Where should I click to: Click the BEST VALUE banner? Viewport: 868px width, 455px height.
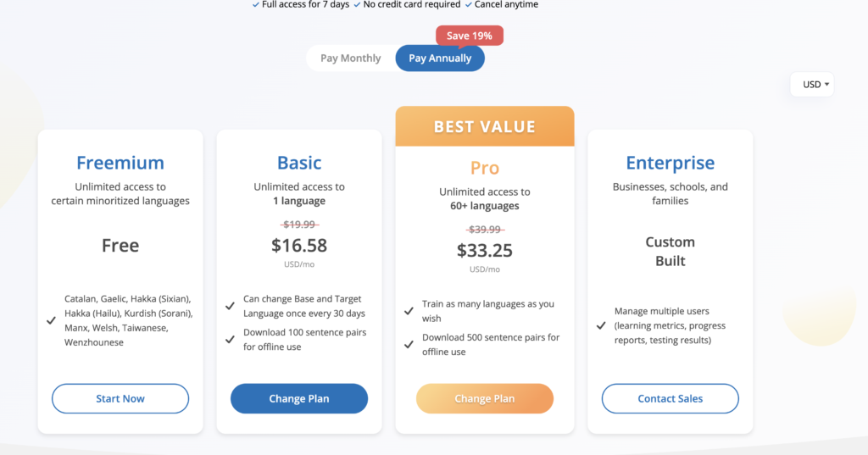click(x=485, y=126)
